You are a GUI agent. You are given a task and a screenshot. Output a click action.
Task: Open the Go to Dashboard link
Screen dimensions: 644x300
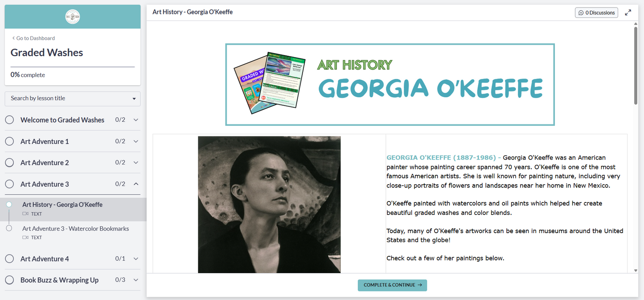35,38
